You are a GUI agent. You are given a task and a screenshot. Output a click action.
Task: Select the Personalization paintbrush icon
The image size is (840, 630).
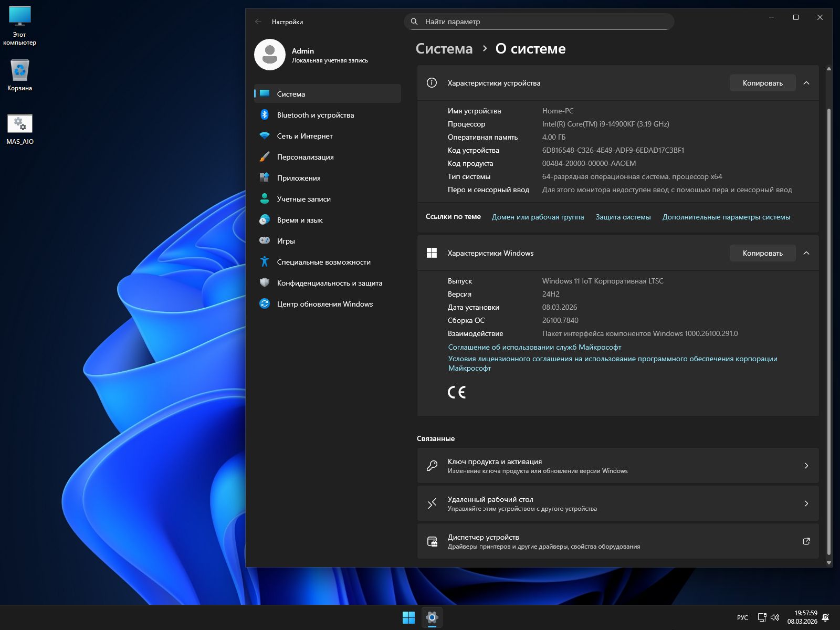click(x=265, y=157)
